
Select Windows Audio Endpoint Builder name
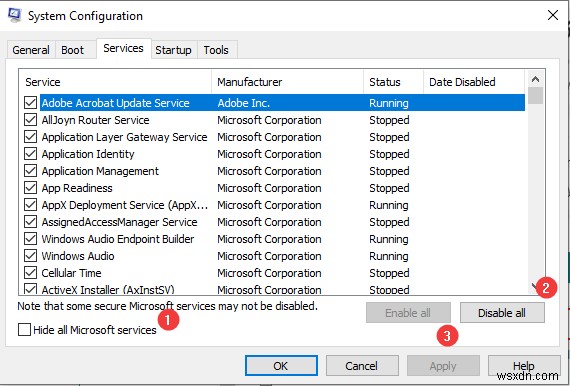coord(118,239)
